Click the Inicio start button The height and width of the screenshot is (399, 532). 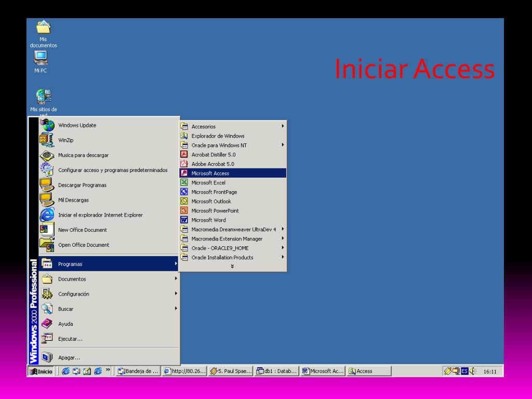click(41, 371)
